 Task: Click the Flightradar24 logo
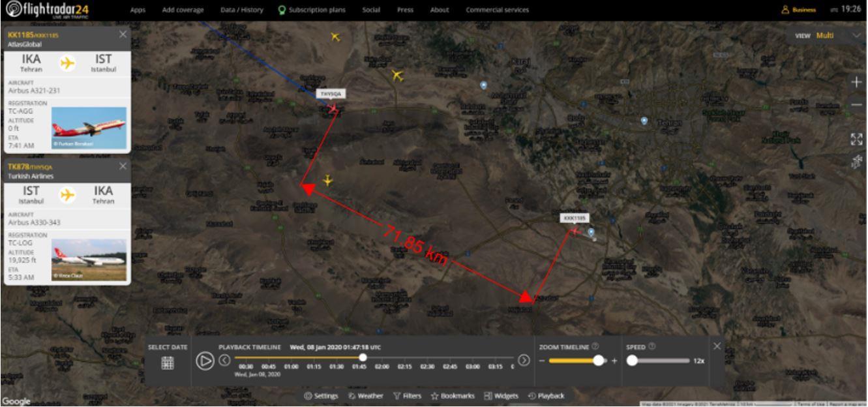tap(46, 10)
